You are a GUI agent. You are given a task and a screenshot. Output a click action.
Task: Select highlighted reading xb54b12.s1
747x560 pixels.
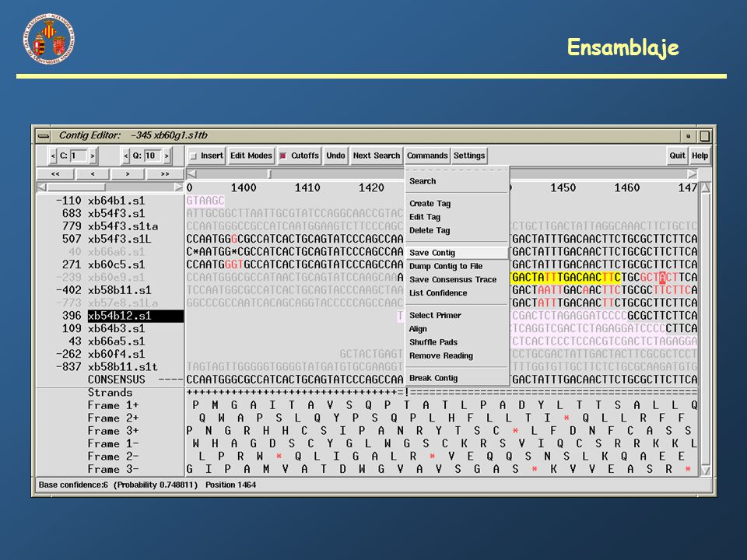[x=135, y=316]
